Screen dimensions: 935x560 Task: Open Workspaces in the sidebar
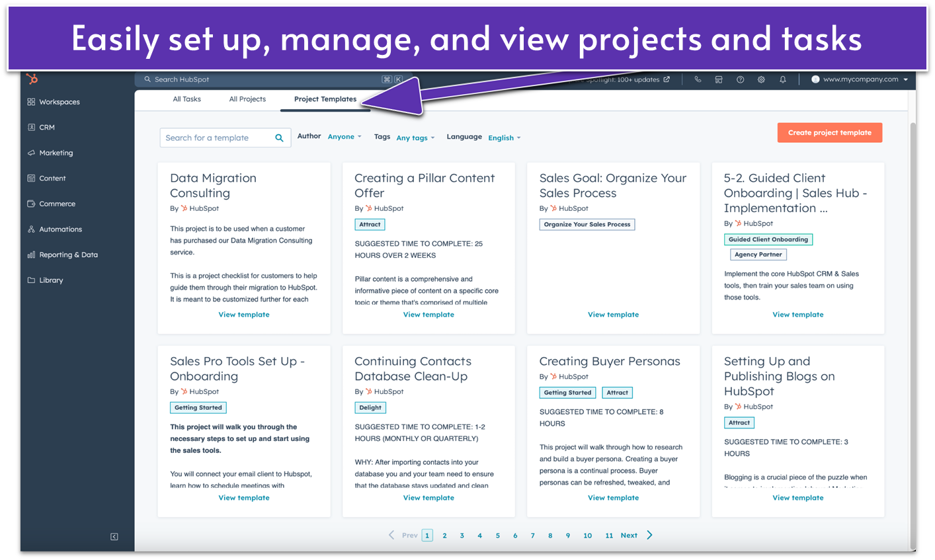click(x=54, y=102)
